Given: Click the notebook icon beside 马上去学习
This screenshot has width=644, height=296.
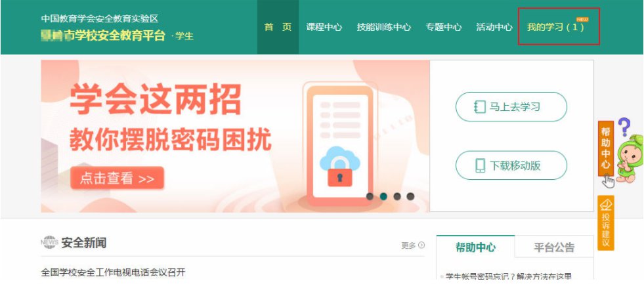Looking at the screenshot, I should (x=480, y=107).
